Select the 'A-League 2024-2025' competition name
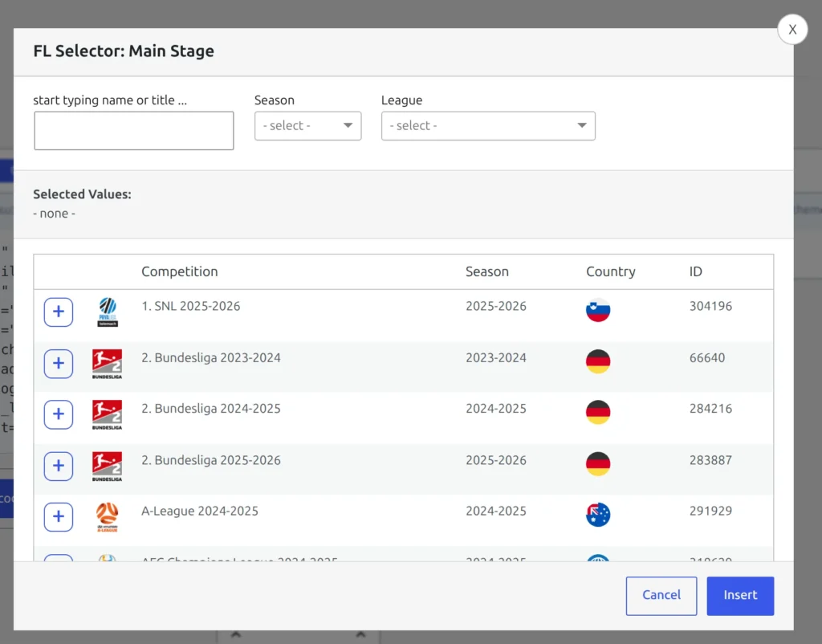 tap(200, 511)
